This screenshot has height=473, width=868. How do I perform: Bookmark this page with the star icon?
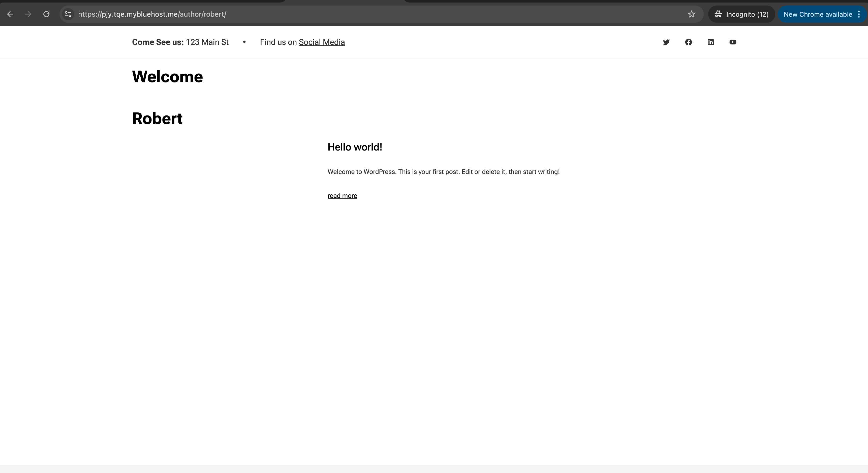click(691, 14)
